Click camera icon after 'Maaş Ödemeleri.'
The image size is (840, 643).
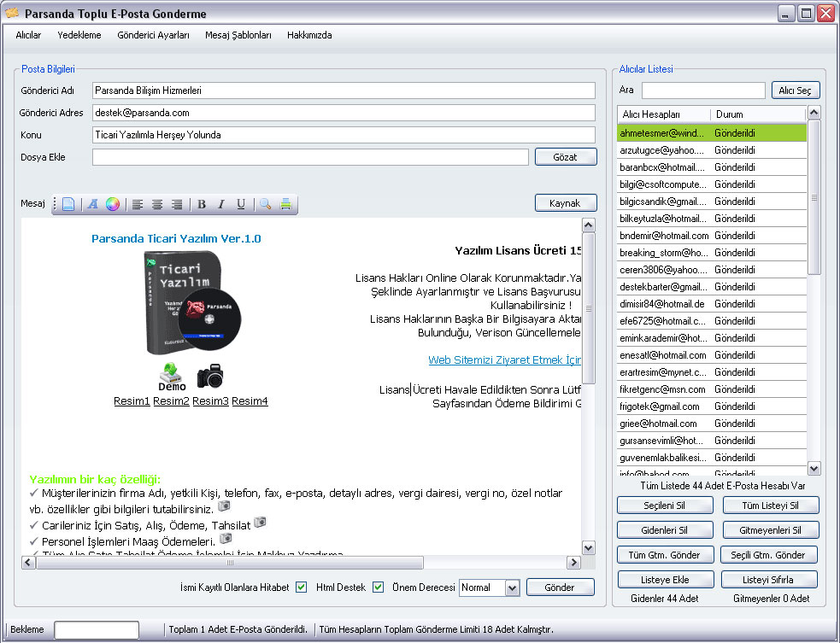pos(226,538)
